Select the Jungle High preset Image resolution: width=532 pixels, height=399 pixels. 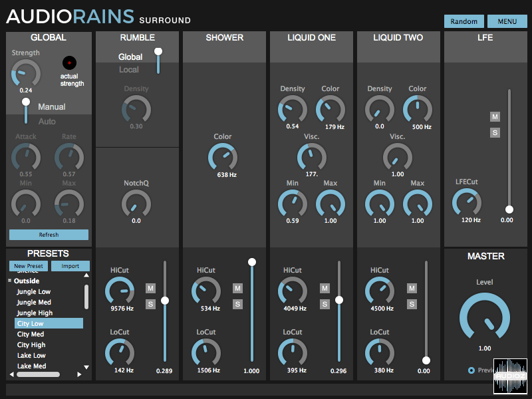pos(35,313)
